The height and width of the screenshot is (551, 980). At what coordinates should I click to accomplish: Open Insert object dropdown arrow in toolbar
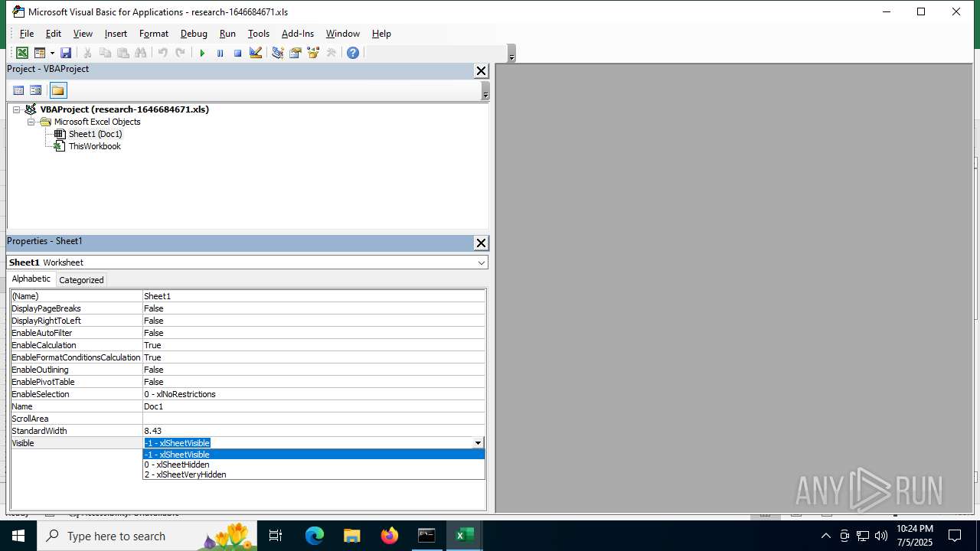tap(52, 53)
